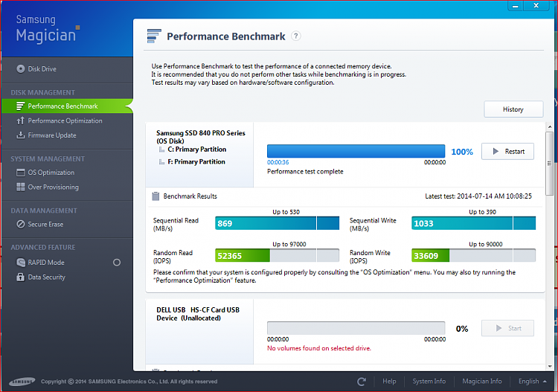Click the Sequential Read 869 result bar
Screen dimensions: 558x392
tap(277, 223)
